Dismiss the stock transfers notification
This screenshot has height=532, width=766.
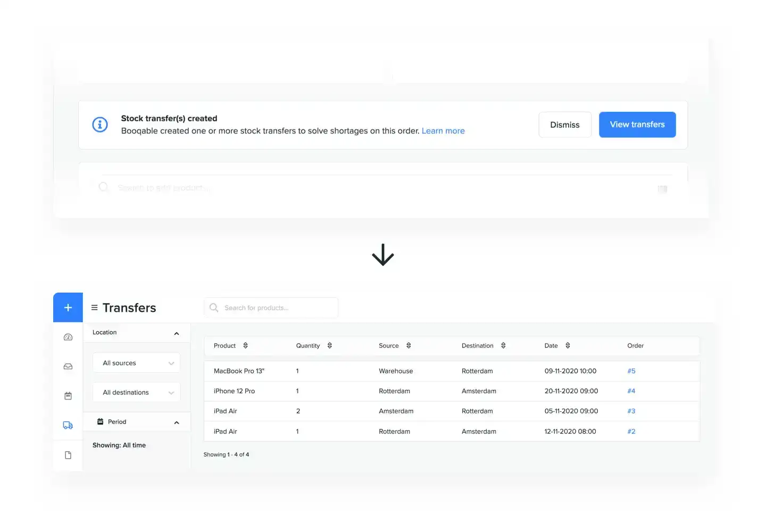click(x=564, y=124)
